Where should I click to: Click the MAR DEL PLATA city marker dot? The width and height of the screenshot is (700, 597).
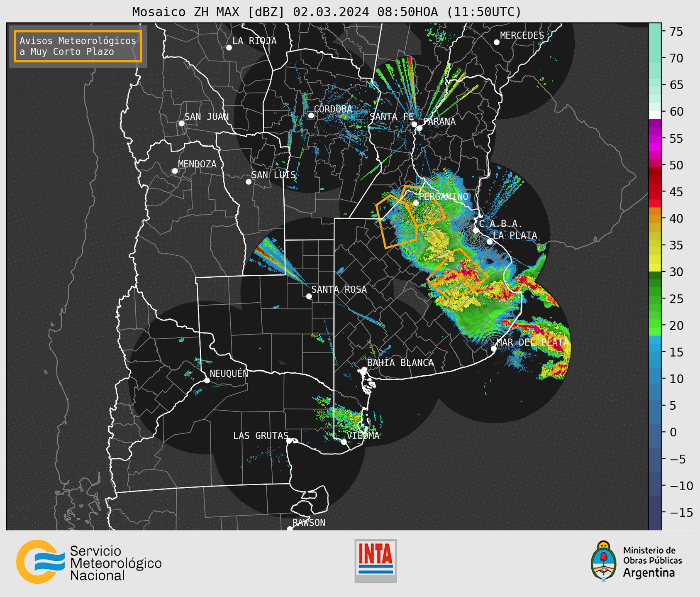coord(494,349)
